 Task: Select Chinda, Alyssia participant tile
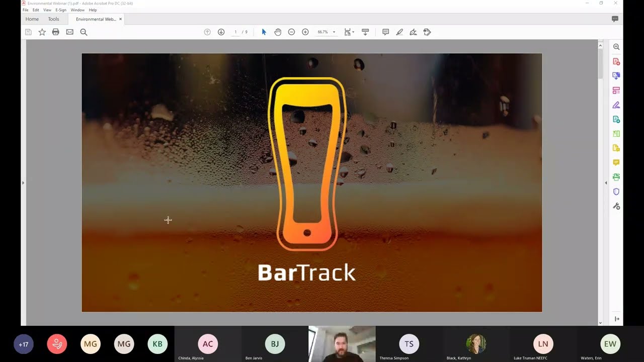tap(208, 344)
